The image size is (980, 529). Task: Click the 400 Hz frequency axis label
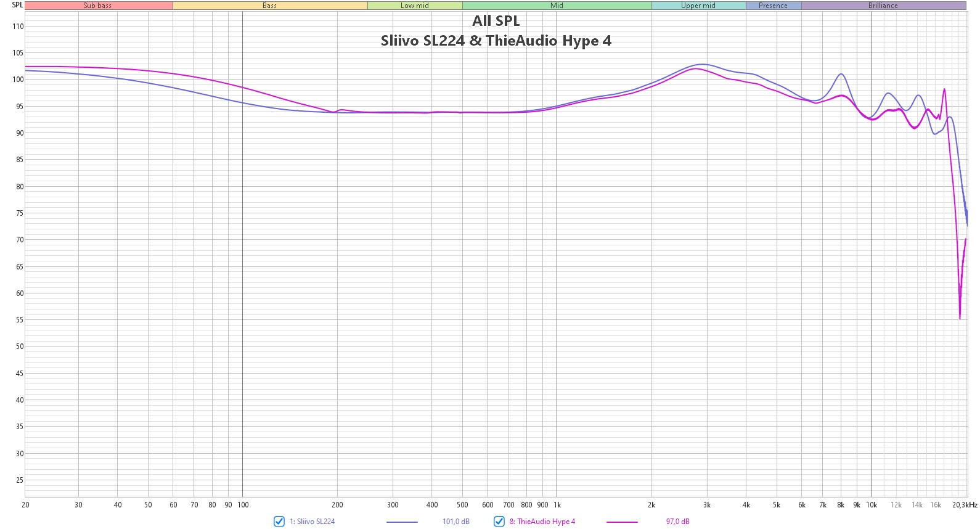click(432, 505)
